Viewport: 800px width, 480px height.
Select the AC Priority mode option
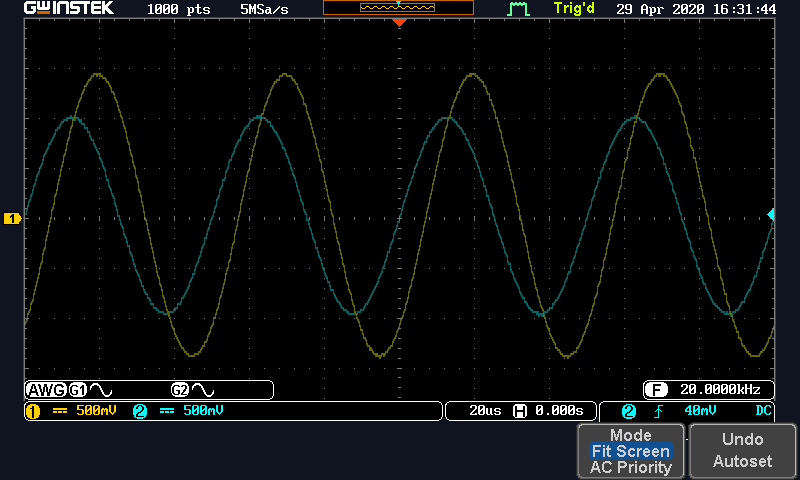point(630,467)
